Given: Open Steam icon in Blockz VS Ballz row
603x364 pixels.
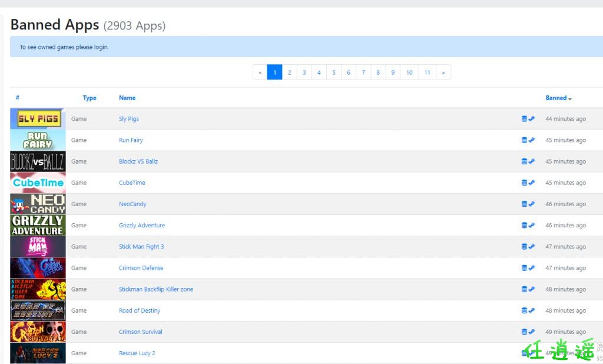Looking at the screenshot, I should point(532,161).
